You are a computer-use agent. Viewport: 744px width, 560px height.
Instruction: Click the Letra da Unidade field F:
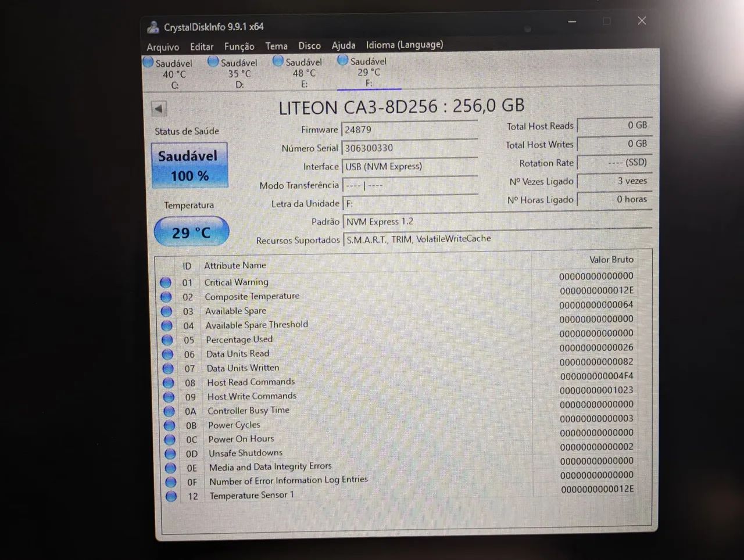pos(410,203)
